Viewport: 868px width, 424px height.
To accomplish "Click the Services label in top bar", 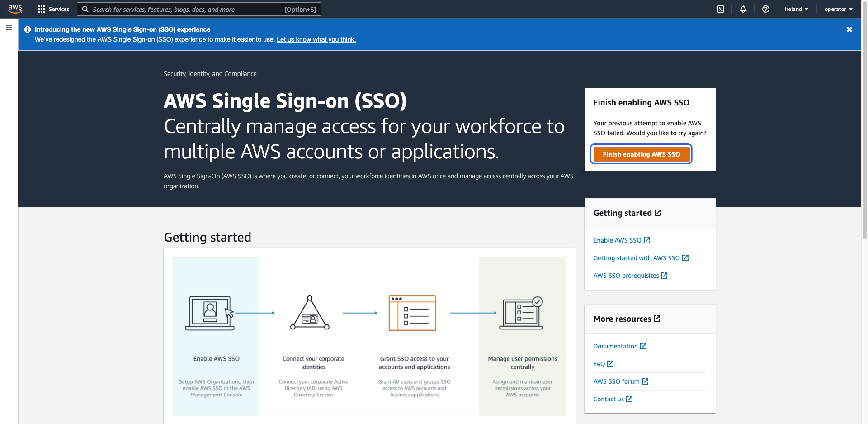I will click(x=59, y=9).
